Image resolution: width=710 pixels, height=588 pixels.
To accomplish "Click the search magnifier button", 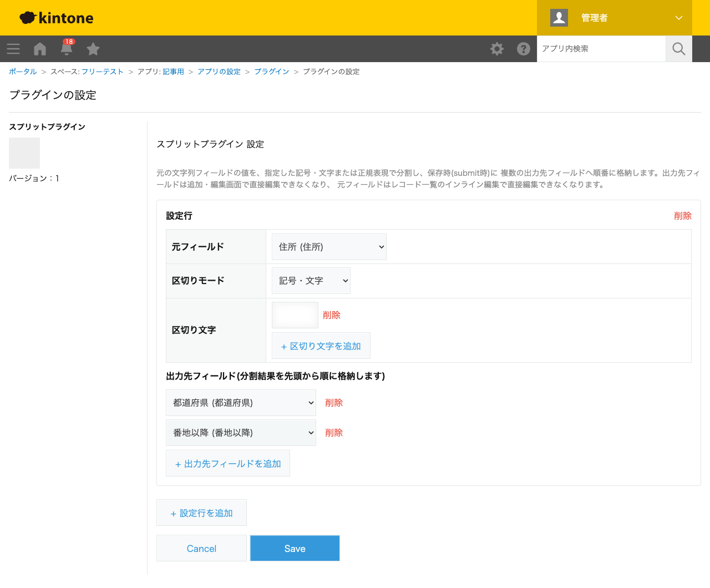I will (x=679, y=49).
